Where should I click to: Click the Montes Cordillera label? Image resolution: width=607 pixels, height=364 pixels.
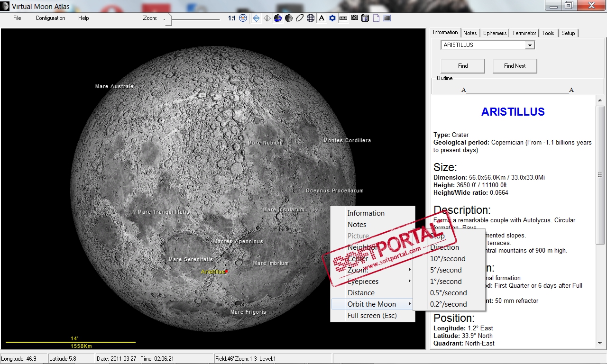click(347, 141)
